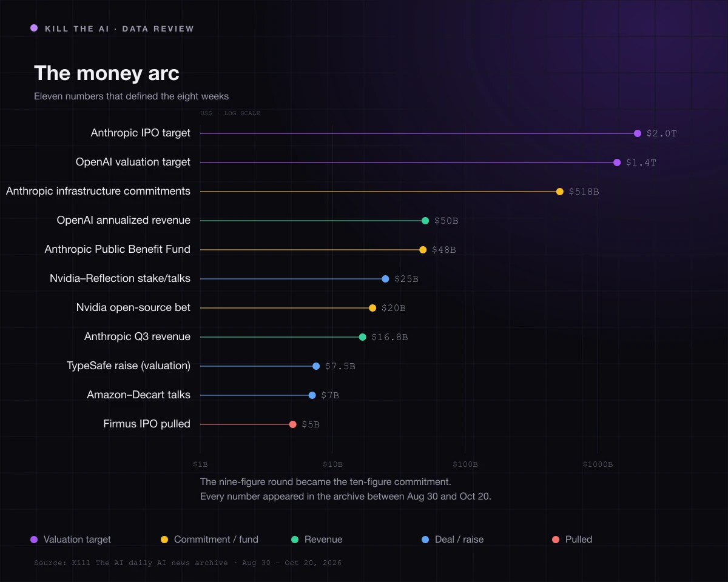Pick the OpenAI annualized revenue data dot
This screenshot has height=582, width=728.
point(425,221)
